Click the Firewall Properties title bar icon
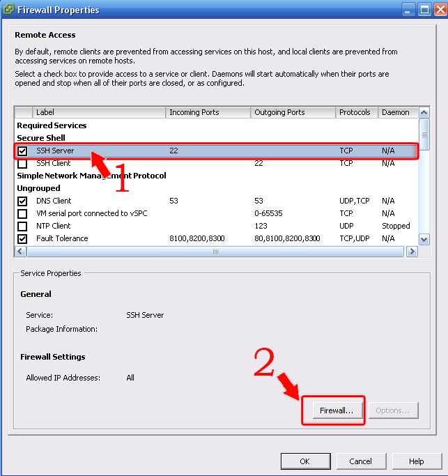This screenshot has height=476, width=448. [x=10, y=10]
